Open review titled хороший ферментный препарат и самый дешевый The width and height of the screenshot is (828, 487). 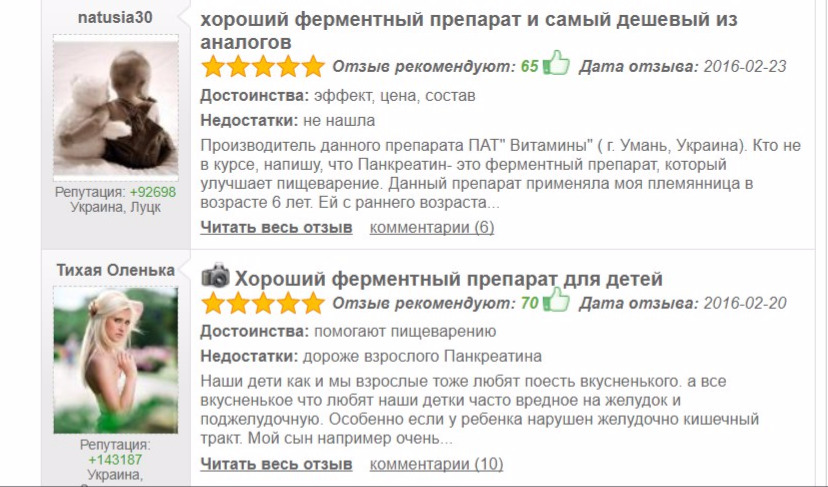click(x=468, y=31)
